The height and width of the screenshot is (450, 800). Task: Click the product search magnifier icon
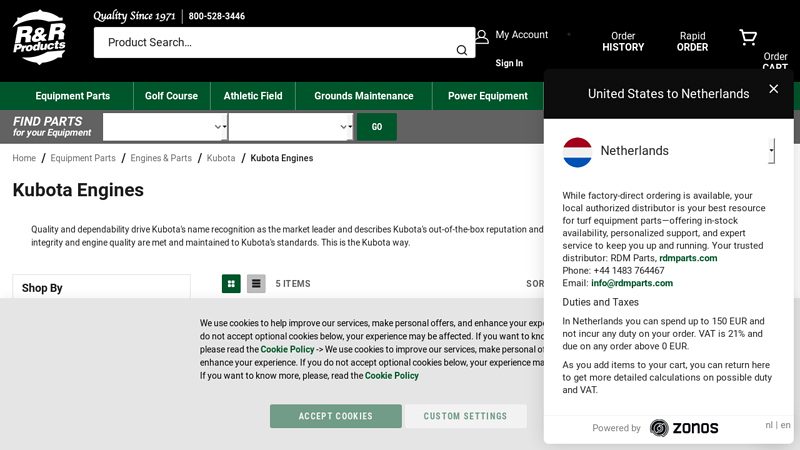[x=461, y=50]
